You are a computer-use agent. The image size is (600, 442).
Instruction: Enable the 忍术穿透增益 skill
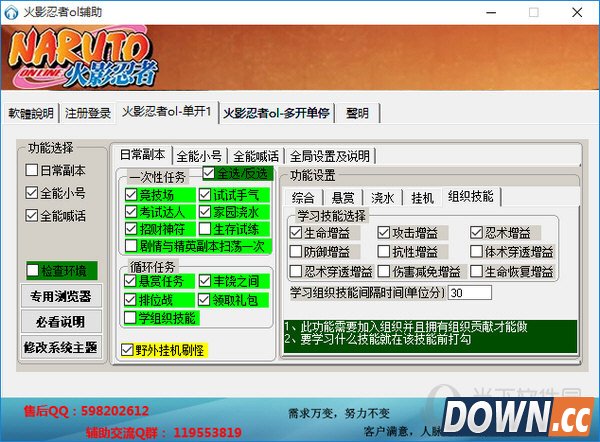[x=296, y=271]
